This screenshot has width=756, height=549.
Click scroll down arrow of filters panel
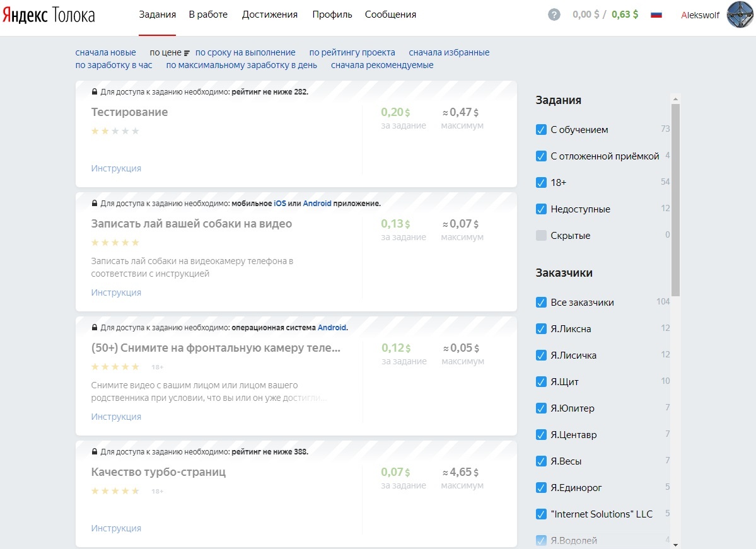675,545
